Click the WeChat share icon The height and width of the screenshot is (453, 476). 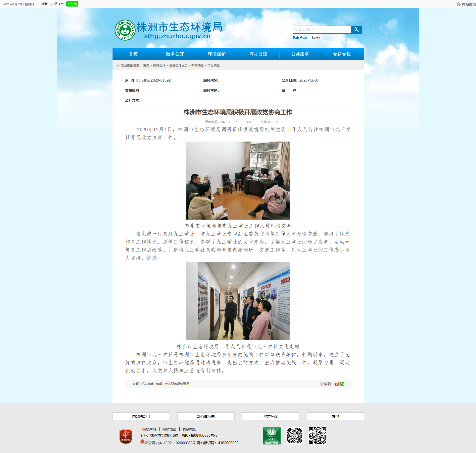point(342,384)
